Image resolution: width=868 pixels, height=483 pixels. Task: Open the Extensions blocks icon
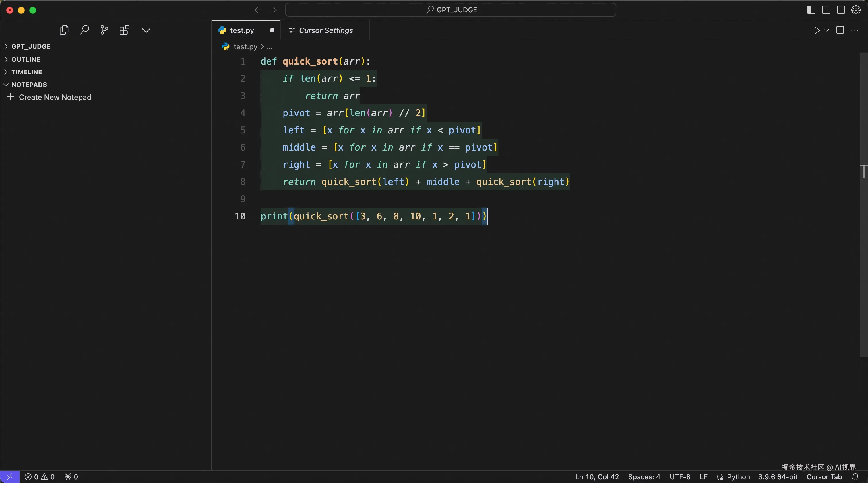pyautogui.click(x=124, y=30)
